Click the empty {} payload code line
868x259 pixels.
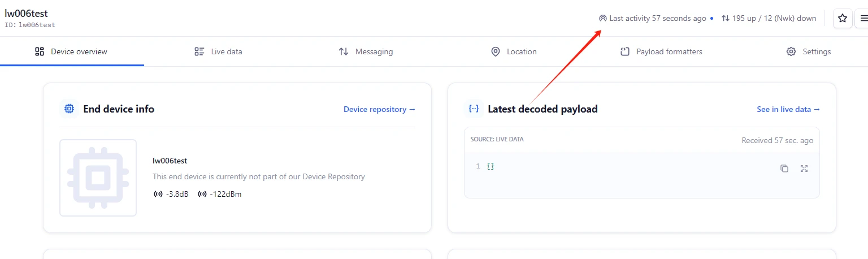click(491, 166)
